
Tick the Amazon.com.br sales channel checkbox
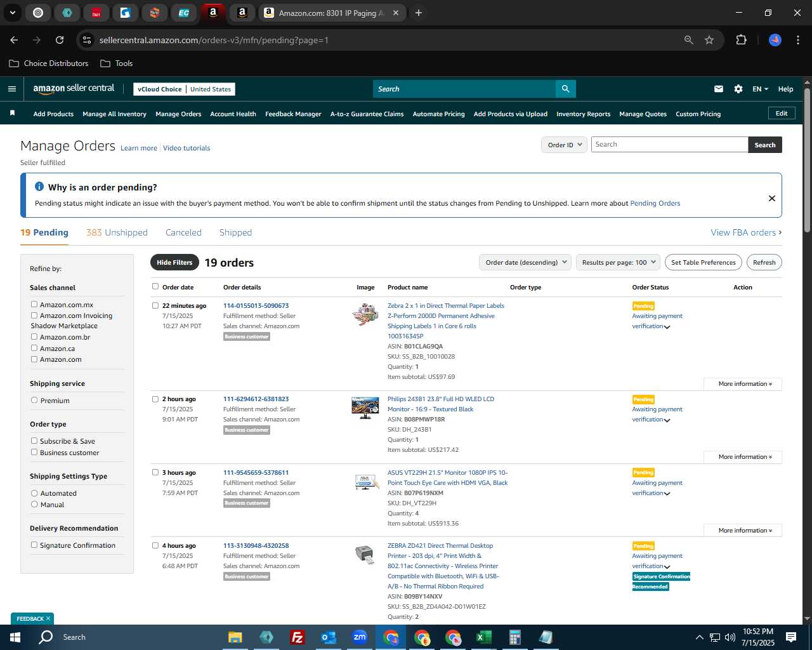tap(34, 336)
